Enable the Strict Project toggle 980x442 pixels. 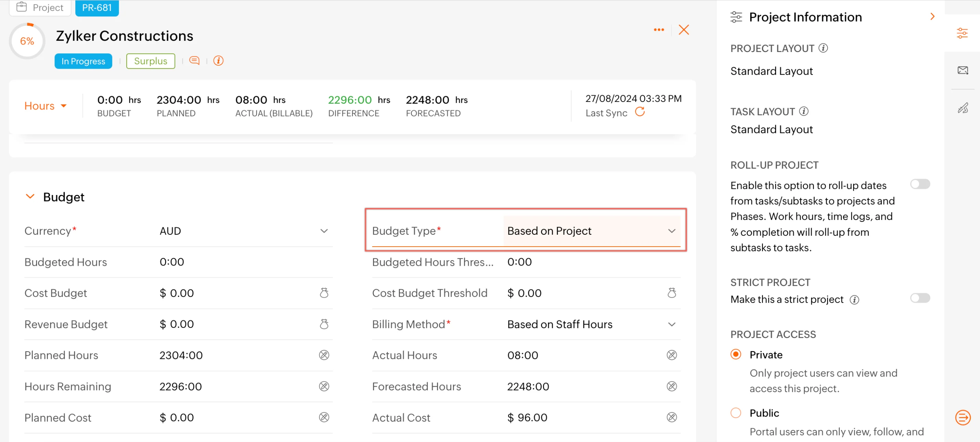pos(920,298)
